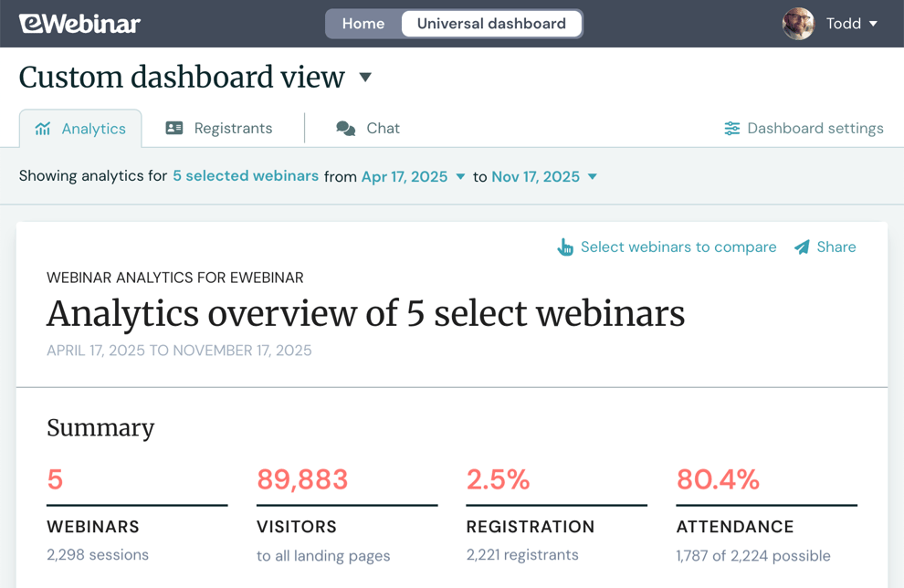Click Todd's profile avatar
Screen dimensions: 904x588
798,24
